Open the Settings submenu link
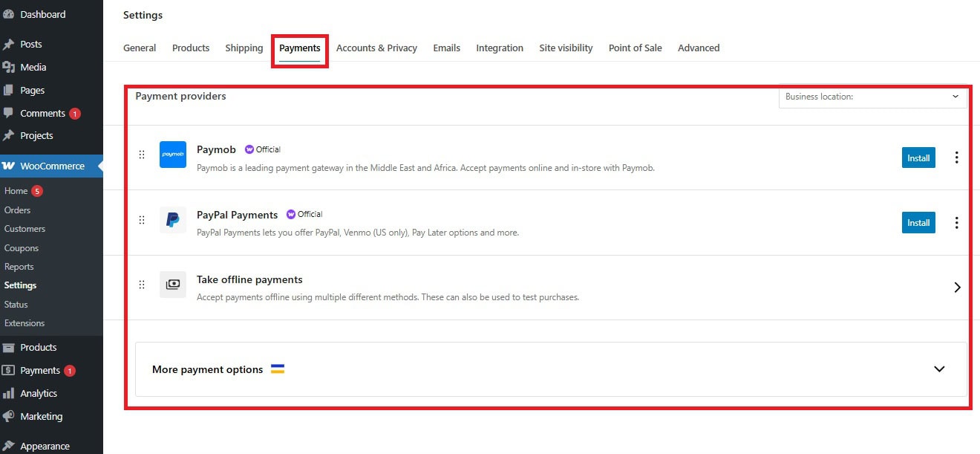The width and height of the screenshot is (980, 454). [20, 285]
